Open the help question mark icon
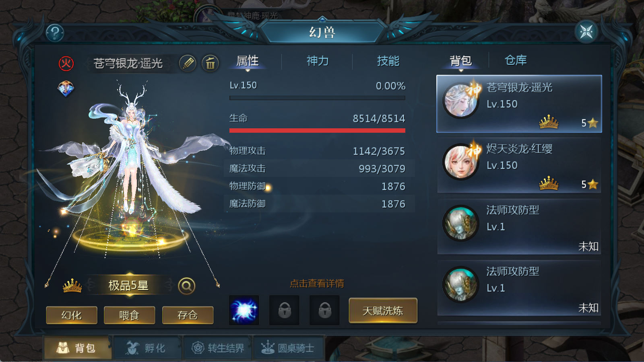 55,33
